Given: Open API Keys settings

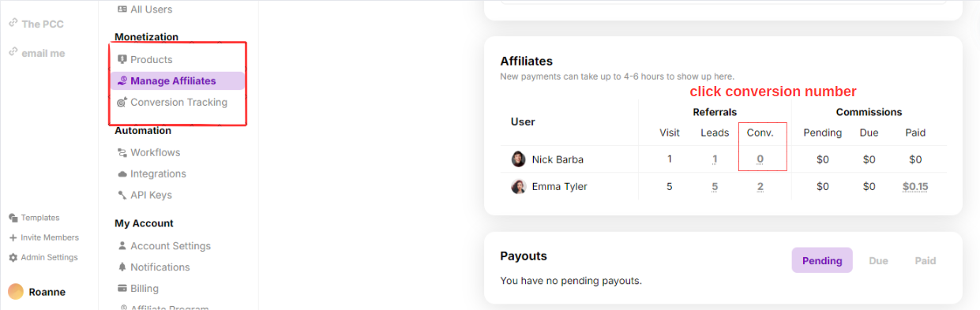Looking at the screenshot, I should click(x=145, y=195).
